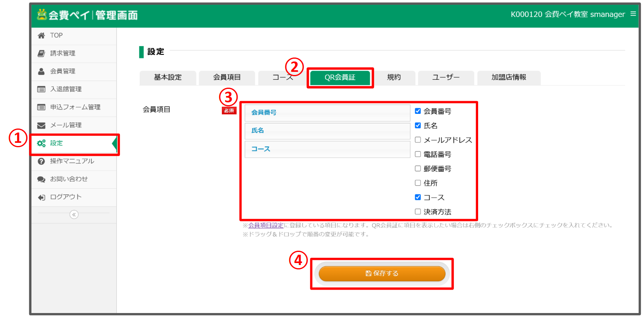
Task: Tick the 決済方法 checkbox
Action: [x=418, y=211]
